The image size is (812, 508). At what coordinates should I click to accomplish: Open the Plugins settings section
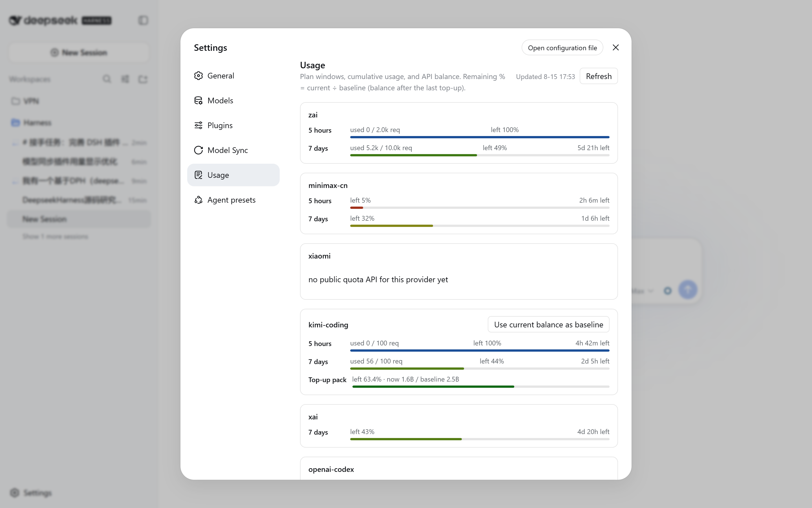[x=233, y=125]
